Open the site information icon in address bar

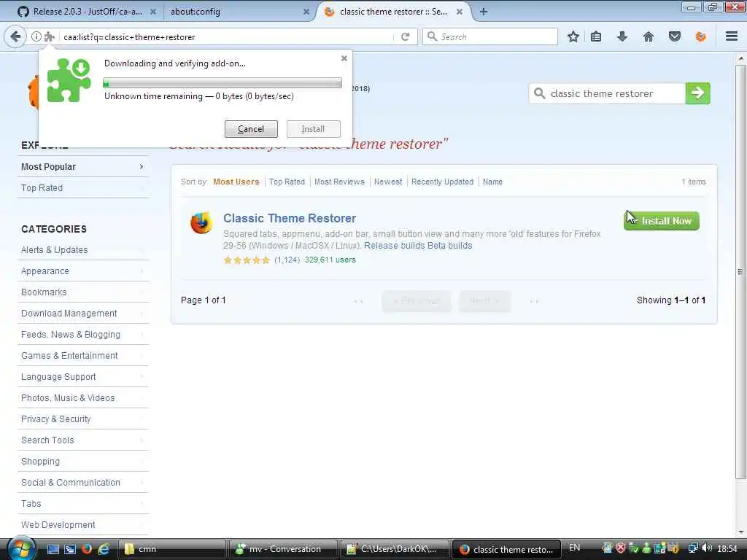36,36
